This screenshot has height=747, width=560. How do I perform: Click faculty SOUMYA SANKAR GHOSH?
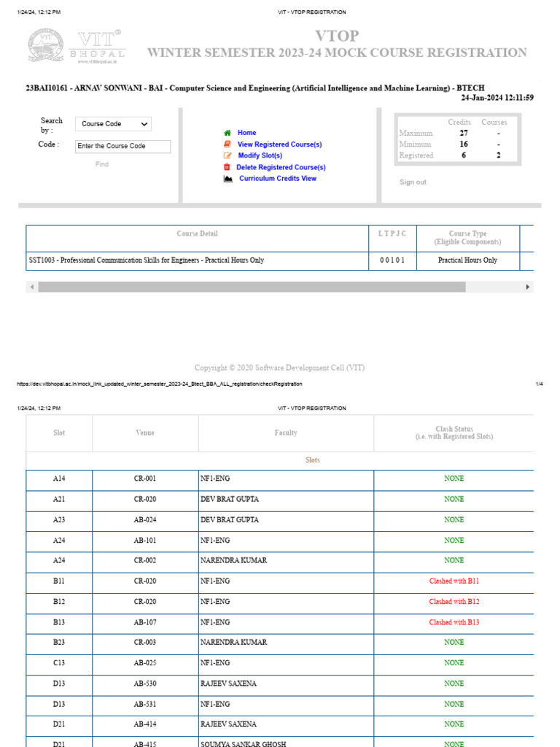click(x=244, y=743)
